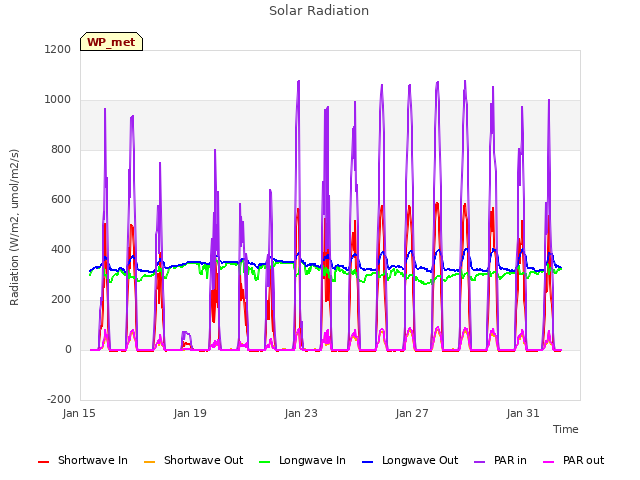Click the 1000 y-axis tick label
640x480 pixels.
tap(58, 100)
